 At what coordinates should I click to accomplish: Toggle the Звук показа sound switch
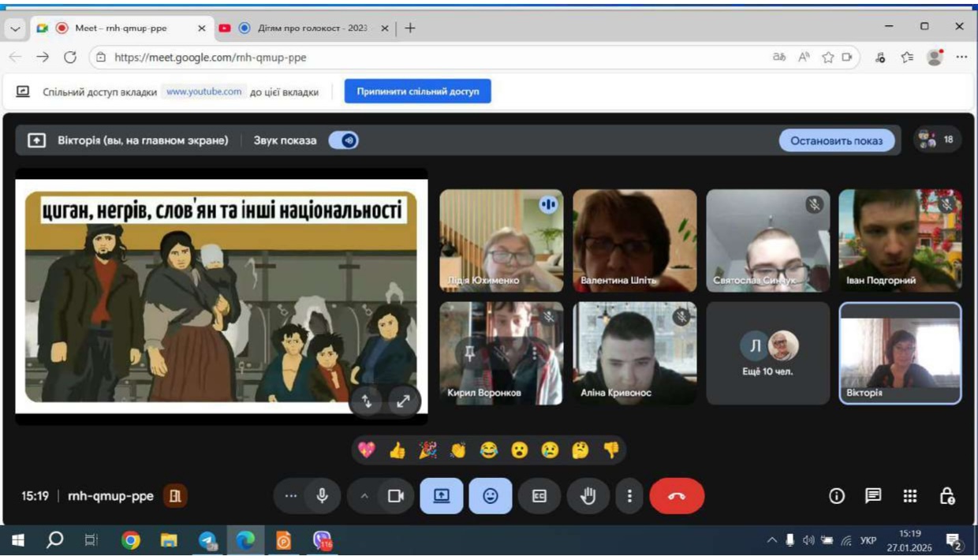click(x=344, y=140)
